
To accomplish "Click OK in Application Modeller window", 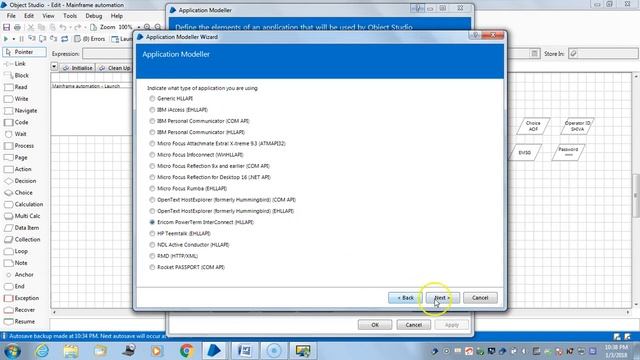I will pos(375,325).
